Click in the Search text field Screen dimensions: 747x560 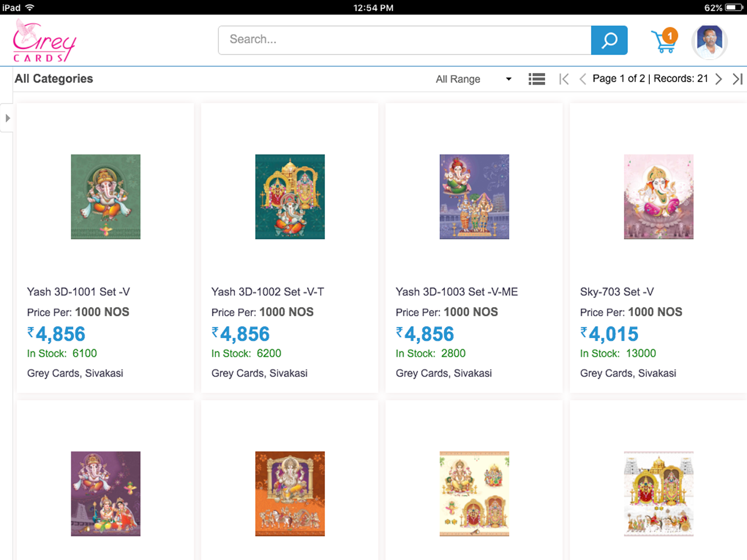(405, 40)
